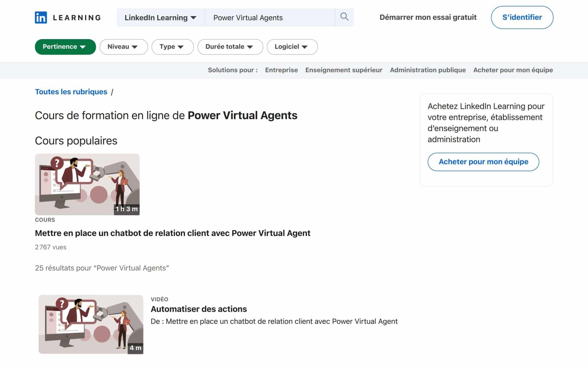The width and height of the screenshot is (588, 368).
Task: Click the 'Cours de formation en ligne' heading
Action: tap(166, 115)
